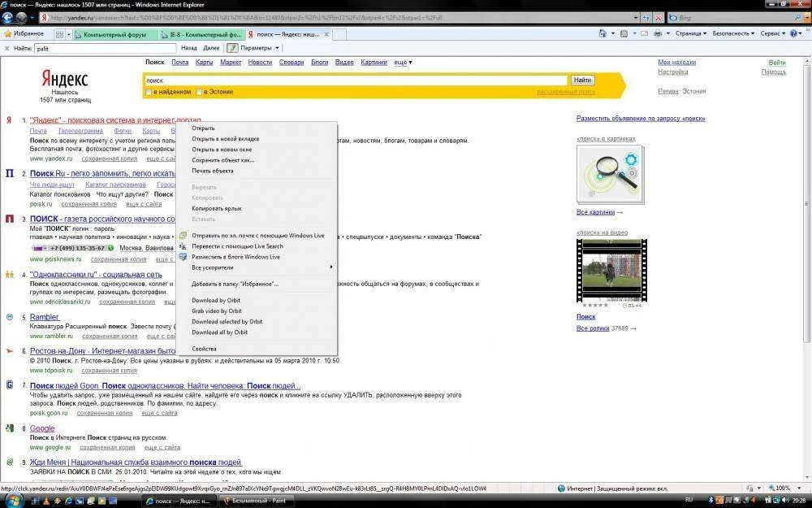
Task: Click the red stop loading button
Action: point(659,18)
